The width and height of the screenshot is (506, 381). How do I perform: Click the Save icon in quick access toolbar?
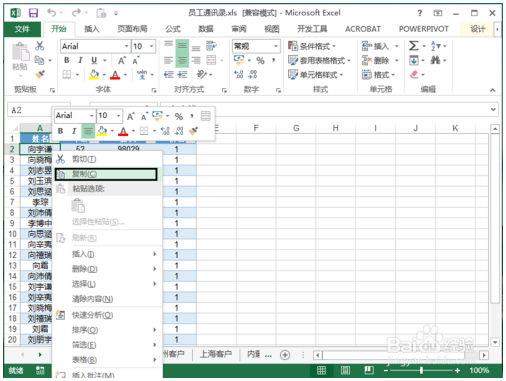(x=33, y=13)
